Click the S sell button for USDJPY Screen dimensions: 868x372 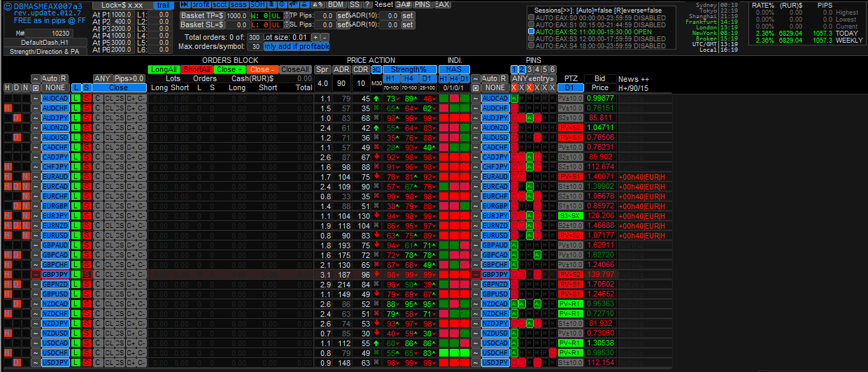point(87,363)
